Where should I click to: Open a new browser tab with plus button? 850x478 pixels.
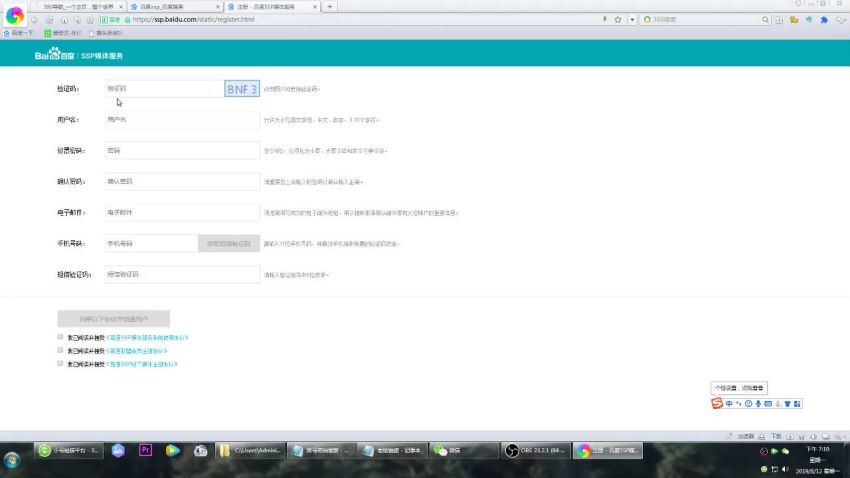(330, 6)
